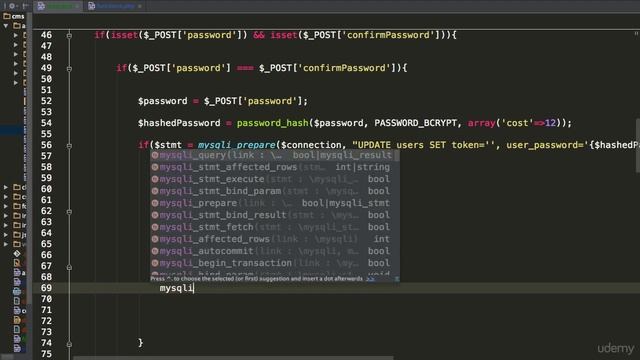
Task: Choose mysqli_stmt_affected_rows suggestion
Action: [x=272, y=167]
